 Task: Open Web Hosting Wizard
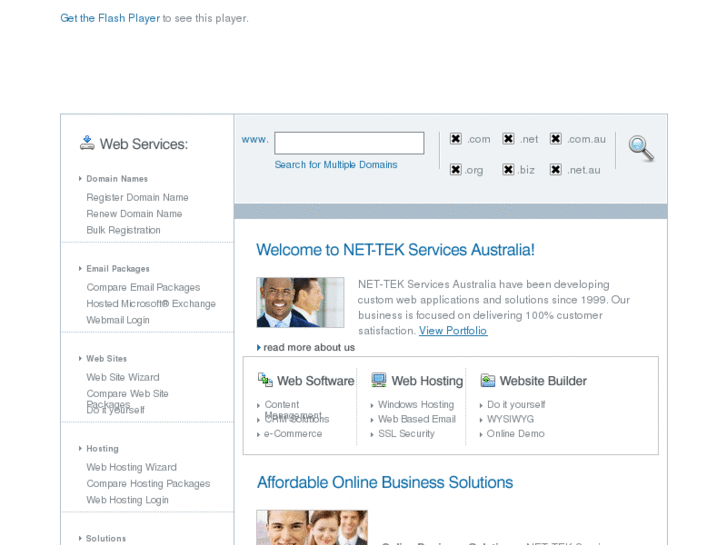pos(132,467)
